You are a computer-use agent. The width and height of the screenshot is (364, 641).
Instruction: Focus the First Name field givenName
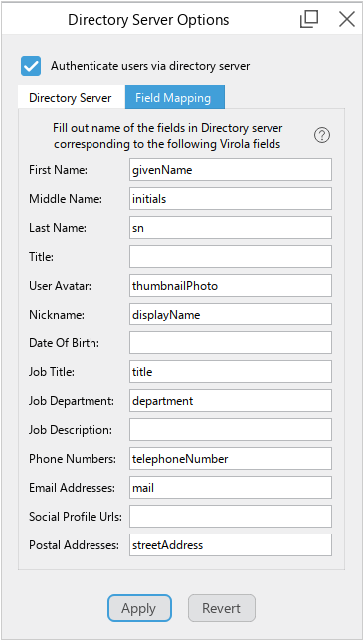click(x=231, y=169)
